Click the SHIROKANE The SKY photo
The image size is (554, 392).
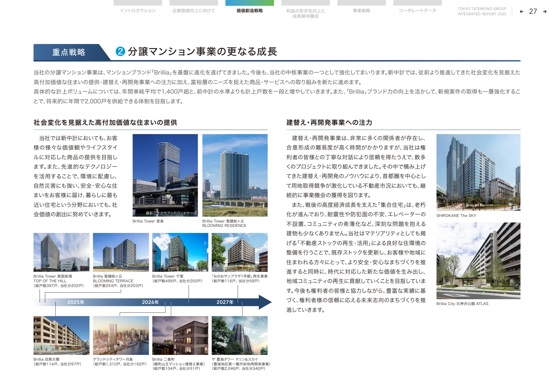478,172
